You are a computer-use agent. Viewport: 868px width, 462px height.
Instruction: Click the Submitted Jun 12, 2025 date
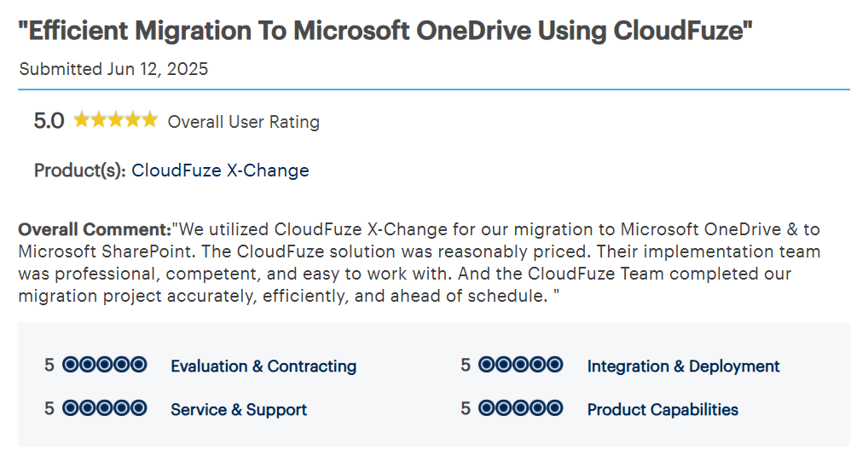(x=113, y=70)
